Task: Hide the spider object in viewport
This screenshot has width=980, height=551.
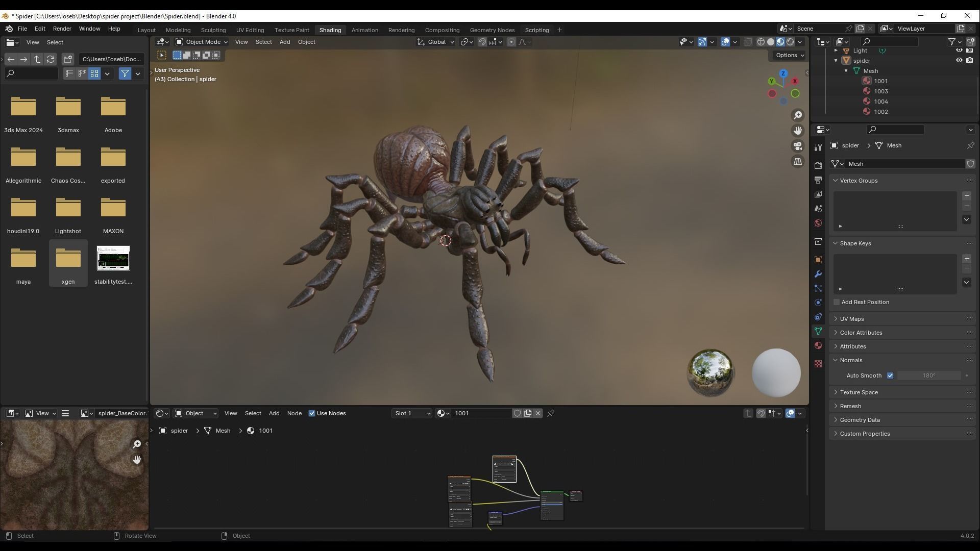Action: pyautogui.click(x=959, y=60)
